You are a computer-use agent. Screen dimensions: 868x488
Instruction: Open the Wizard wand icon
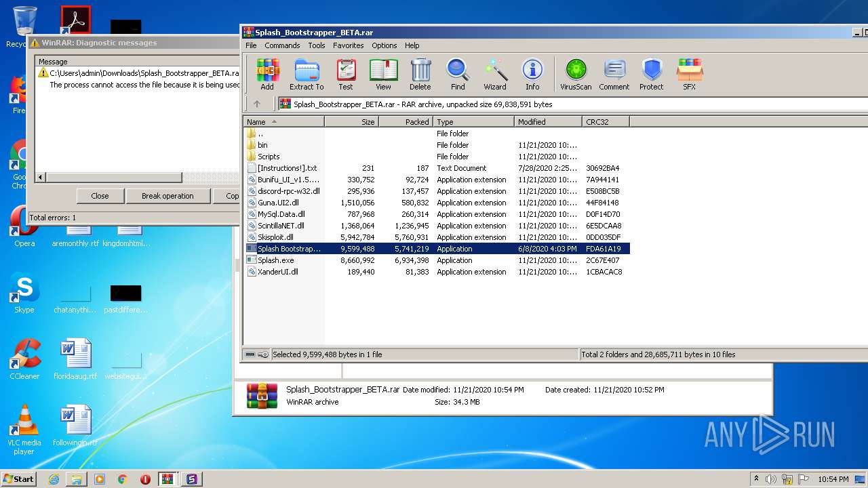point(495,74)
